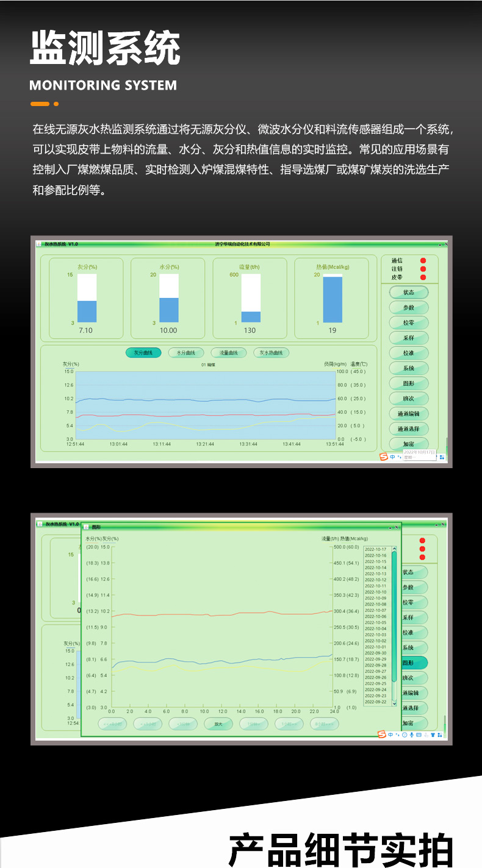Click the highlighted active 图形 sidebar button
Image resolution: width=482 pixels, height=868 pixels.
click(x=412, y=663)
